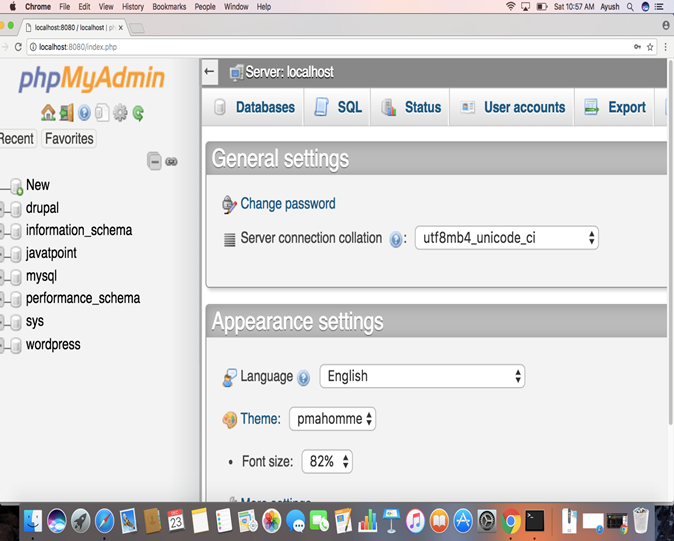Collapse the navigation panel with back arrow
Viewport: 674px width, 541px height.
(x=209, y=71)
